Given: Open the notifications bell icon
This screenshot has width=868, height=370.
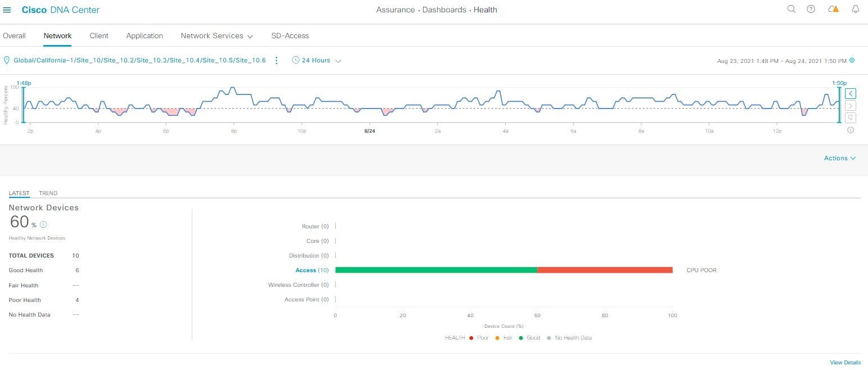Looking at the screenshot, I should click(856, 9).
